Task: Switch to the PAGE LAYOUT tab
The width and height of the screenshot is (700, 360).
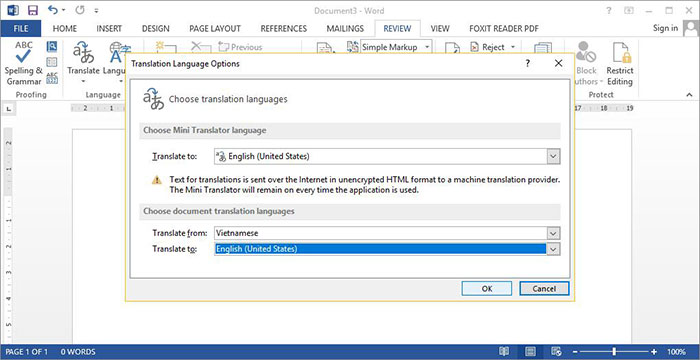Action: coord(215,29)
